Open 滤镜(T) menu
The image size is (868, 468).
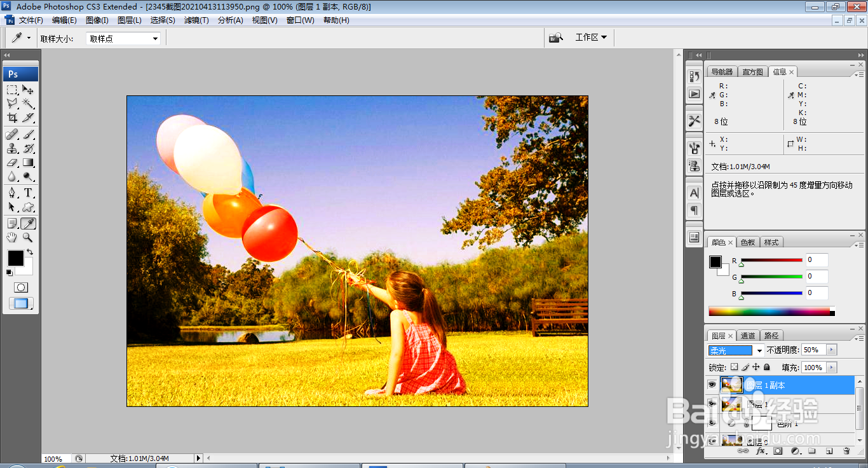pos(196,20)
